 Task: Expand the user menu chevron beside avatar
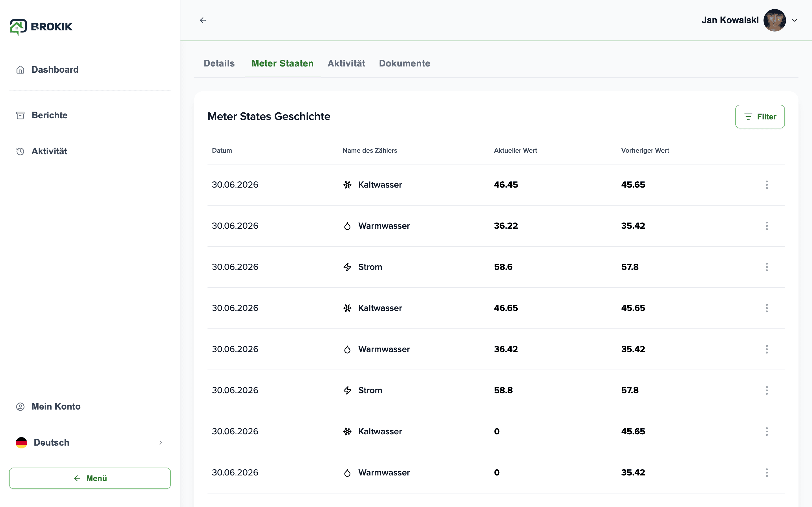point(795,20)
